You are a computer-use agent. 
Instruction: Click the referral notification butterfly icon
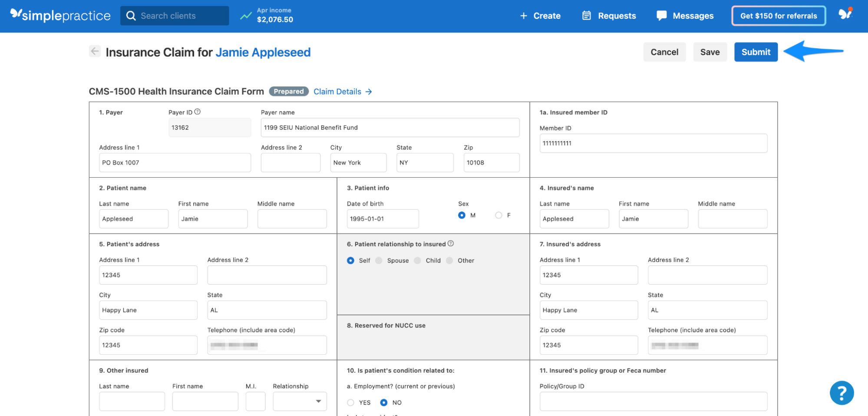pos(846,15)
